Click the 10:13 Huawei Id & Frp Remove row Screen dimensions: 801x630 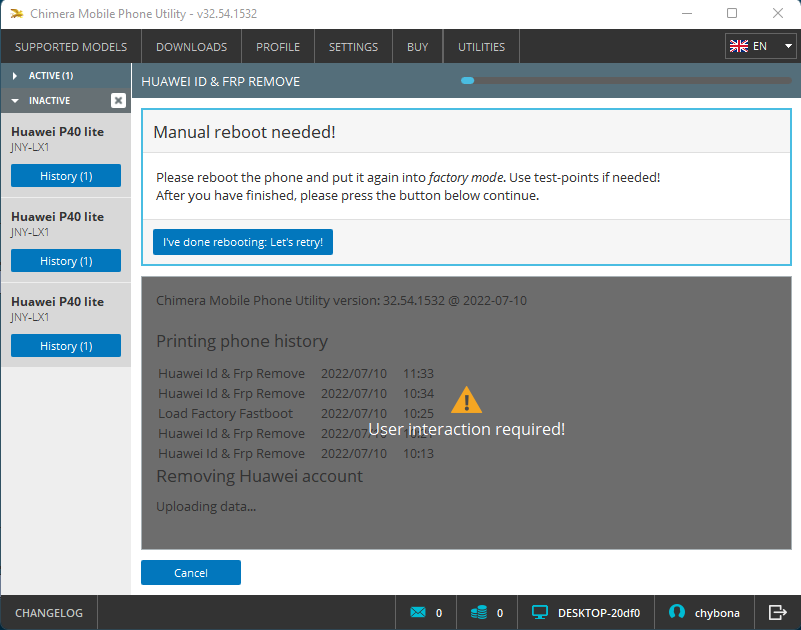(296, 453)
